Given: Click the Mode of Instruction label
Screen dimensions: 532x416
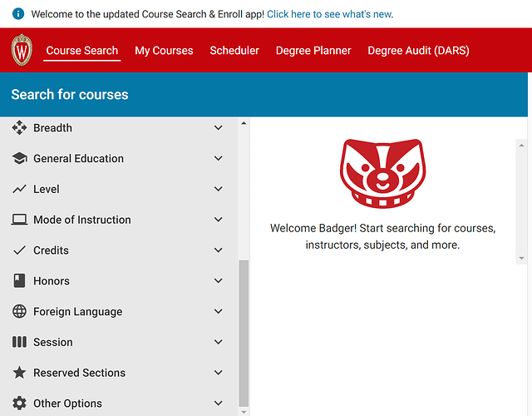Looking at the screenshot, I should pos(82,220).
